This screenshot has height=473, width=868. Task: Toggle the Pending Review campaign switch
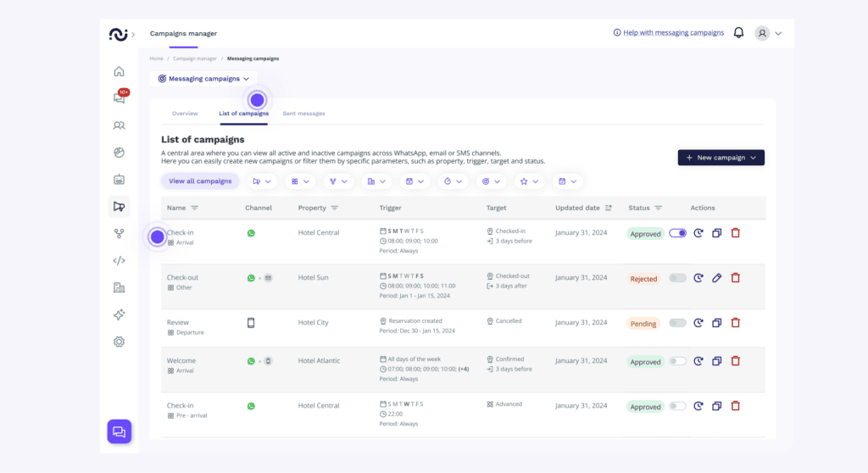pyautogui.click(x=677, y=323)
